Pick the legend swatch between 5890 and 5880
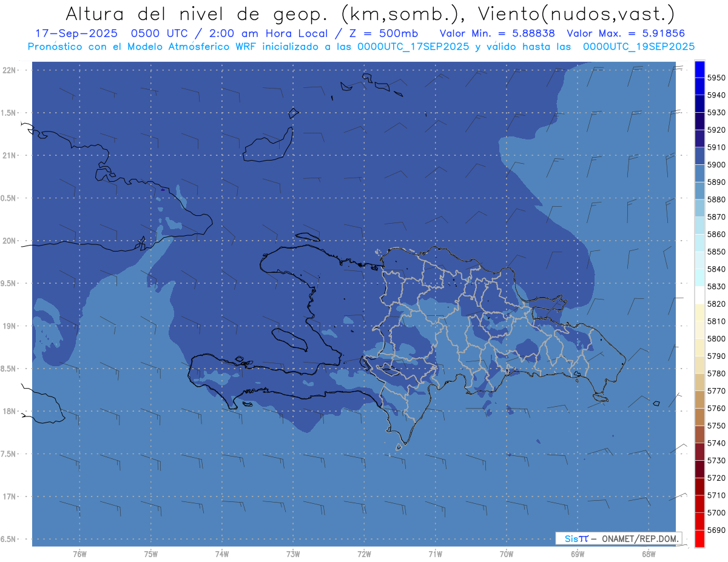 pyautogui.click(x=699, y=191)
